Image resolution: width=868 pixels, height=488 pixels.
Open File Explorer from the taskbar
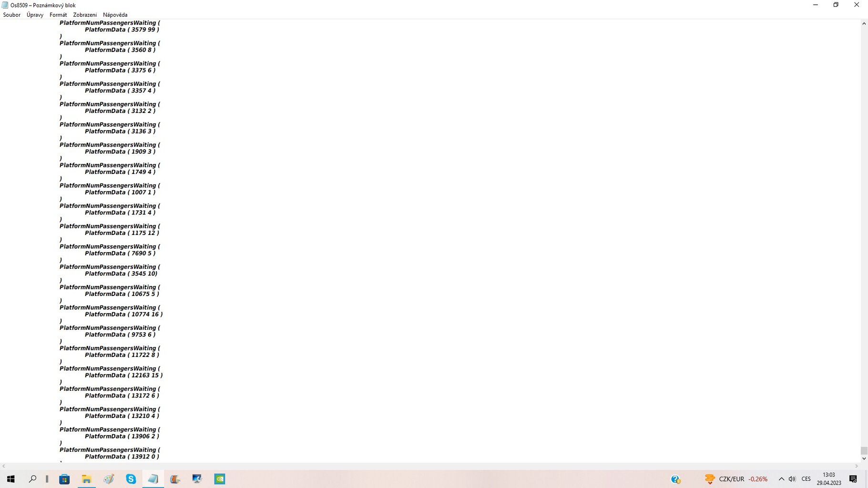(x=86, y=479)
